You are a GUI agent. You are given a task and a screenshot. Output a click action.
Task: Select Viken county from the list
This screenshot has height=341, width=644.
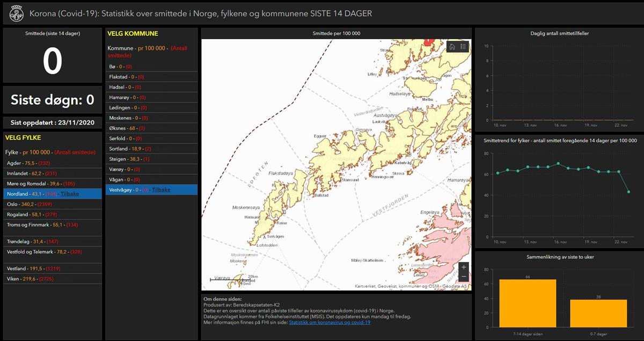tap(30, 279)
